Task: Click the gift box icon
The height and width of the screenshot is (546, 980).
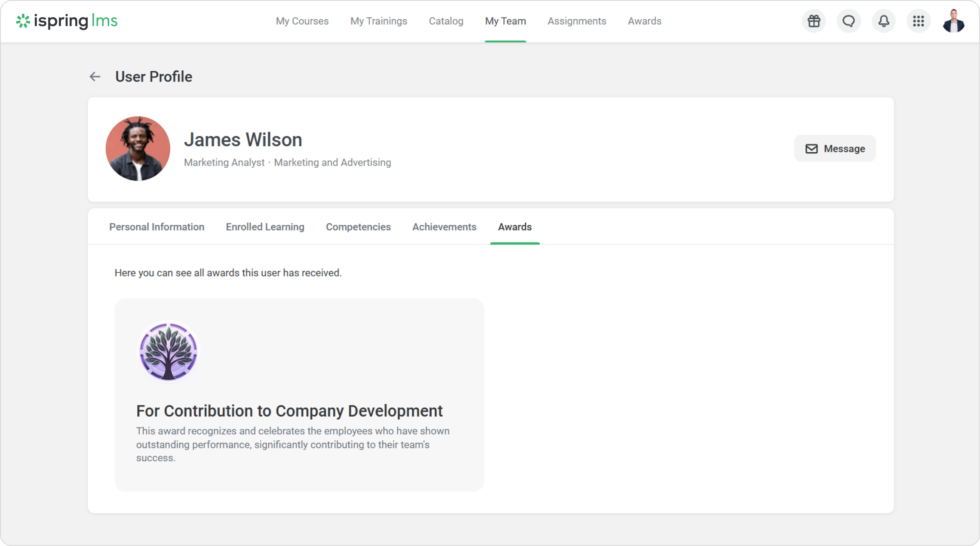Action: click(814, 21)
